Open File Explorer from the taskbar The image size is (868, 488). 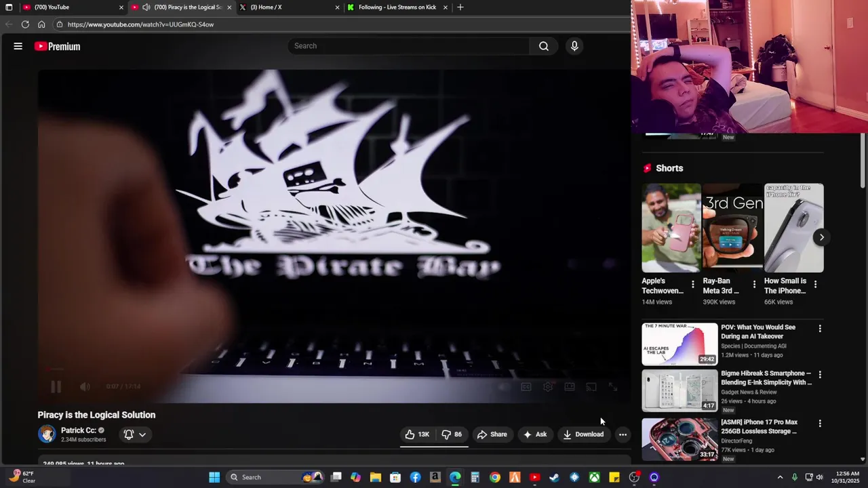coord(375,477)
